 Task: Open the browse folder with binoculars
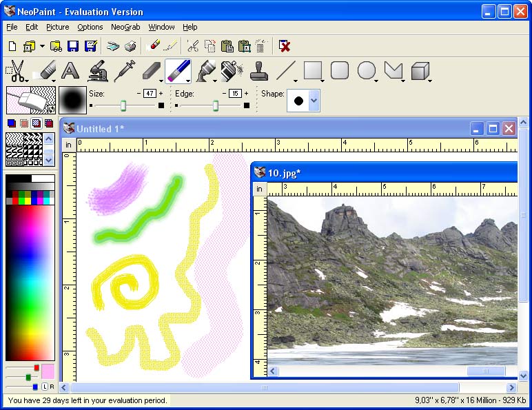tap(56, 45)
